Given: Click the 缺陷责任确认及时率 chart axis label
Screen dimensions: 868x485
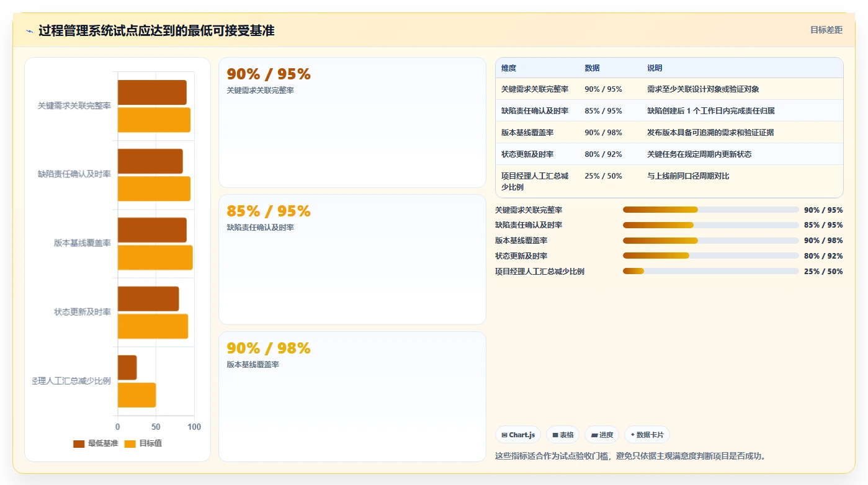Looking at the screenshot, I should point(74,174).
